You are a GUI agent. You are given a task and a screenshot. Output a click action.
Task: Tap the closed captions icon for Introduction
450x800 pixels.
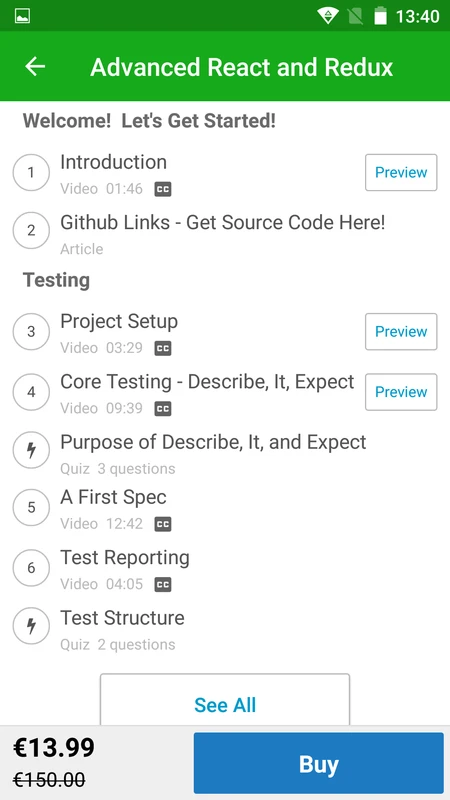[163, 189]
